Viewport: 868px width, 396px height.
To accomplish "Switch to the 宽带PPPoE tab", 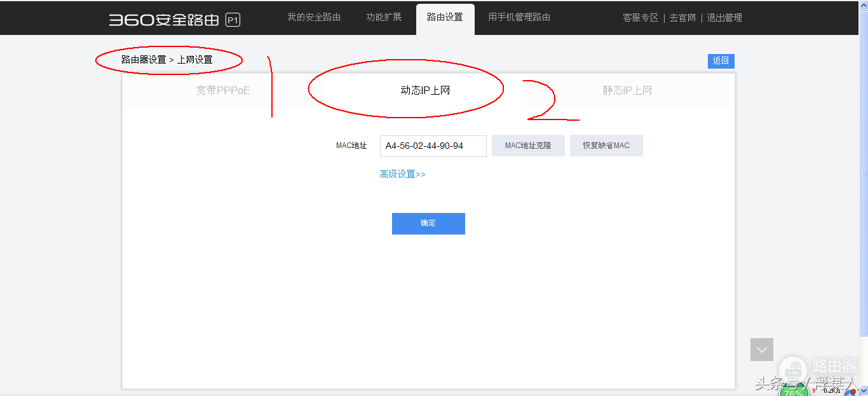I will tap(224, 90).
